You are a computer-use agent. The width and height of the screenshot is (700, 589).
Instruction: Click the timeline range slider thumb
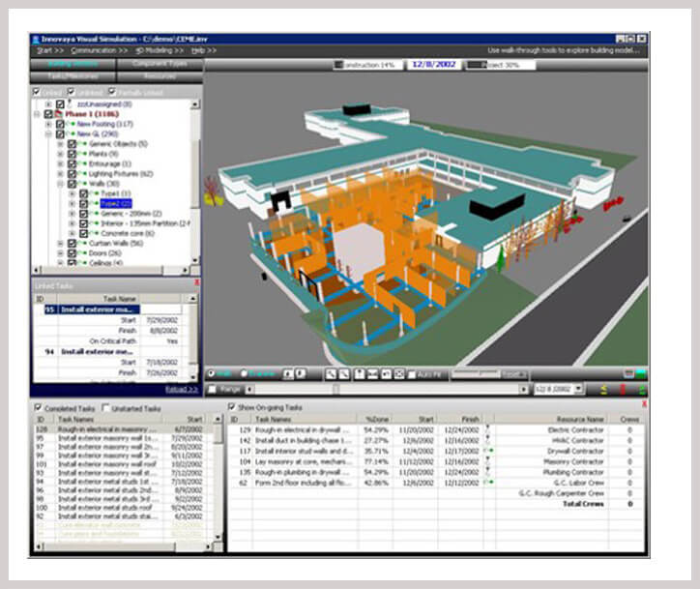[336, 390]
